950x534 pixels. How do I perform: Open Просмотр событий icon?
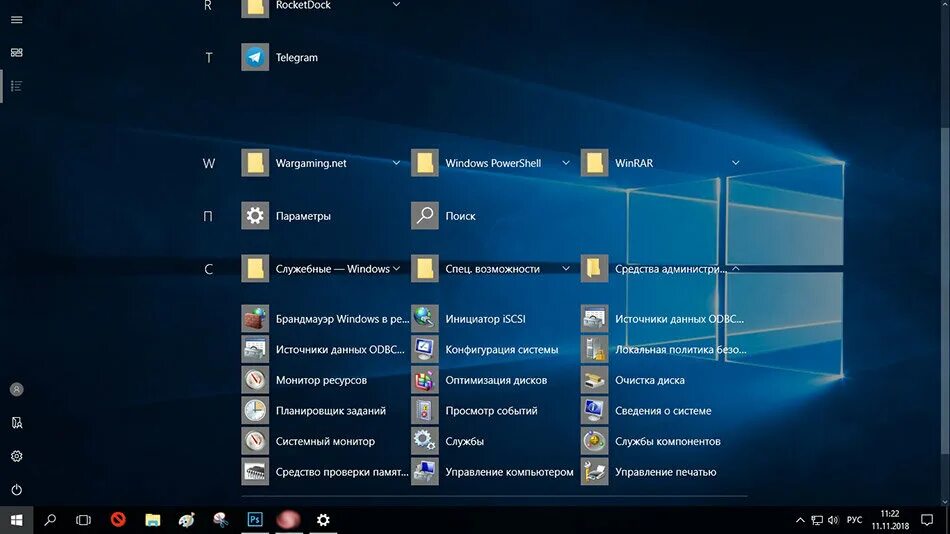coord(425,410)
